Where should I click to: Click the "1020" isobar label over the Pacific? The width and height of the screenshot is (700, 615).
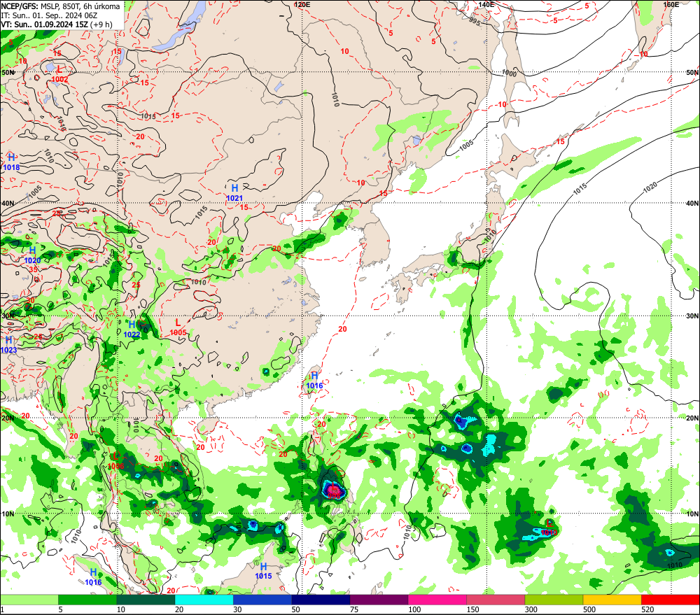[x=650, y=188]
